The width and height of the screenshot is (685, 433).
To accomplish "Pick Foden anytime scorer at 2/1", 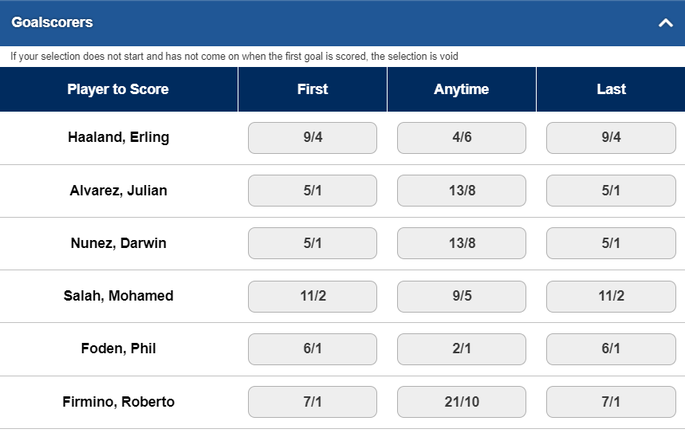I will (461, 349).
